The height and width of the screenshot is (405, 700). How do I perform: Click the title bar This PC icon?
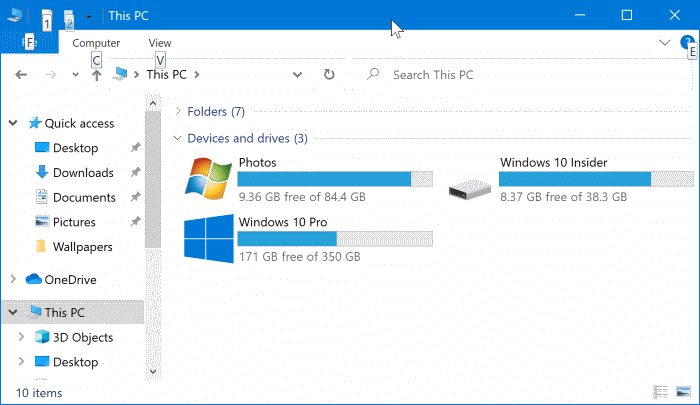coord(15,15)
